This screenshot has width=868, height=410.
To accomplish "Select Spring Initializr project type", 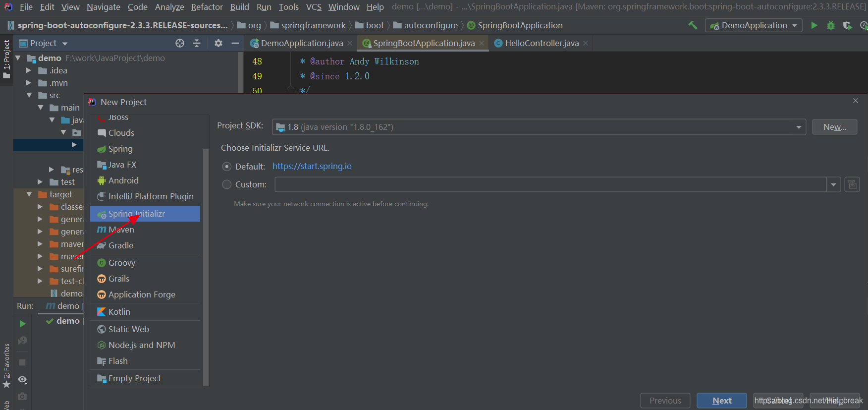I will [x=145, y=214].
